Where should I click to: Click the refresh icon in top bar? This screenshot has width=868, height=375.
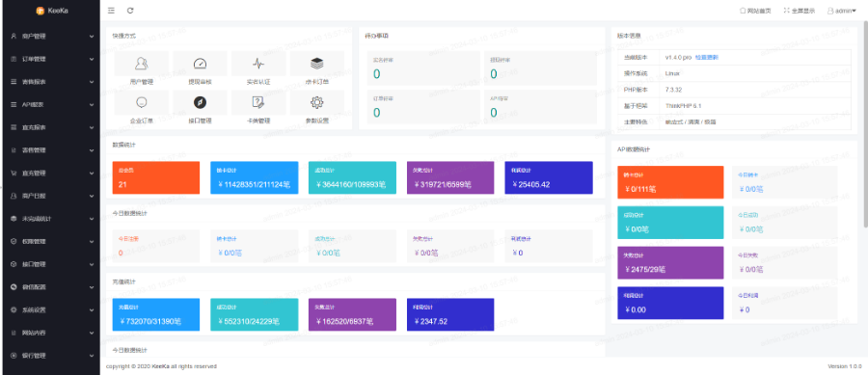pos(130,11)
